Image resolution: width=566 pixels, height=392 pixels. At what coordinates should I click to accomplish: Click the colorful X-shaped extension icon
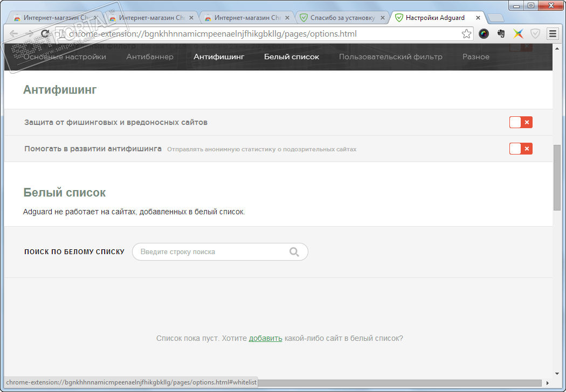(x=518, y=34)
